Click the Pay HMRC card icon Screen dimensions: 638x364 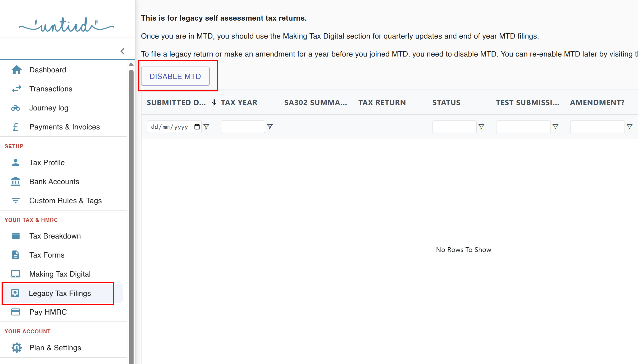(x=16, y=312)
